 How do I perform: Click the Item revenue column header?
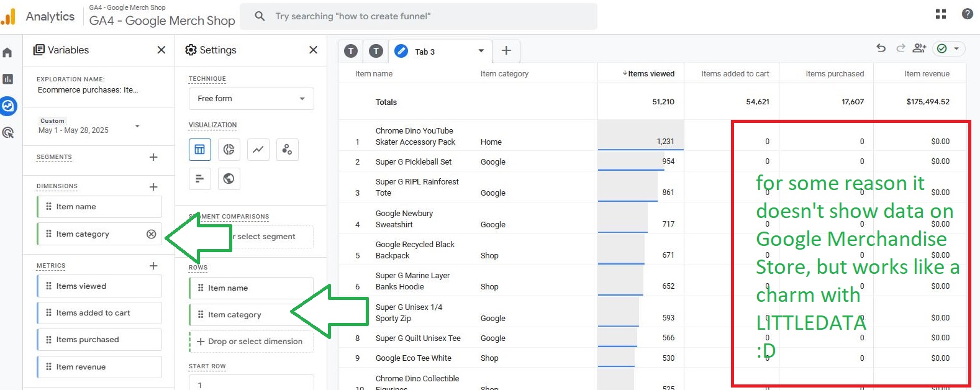point(927,73)
